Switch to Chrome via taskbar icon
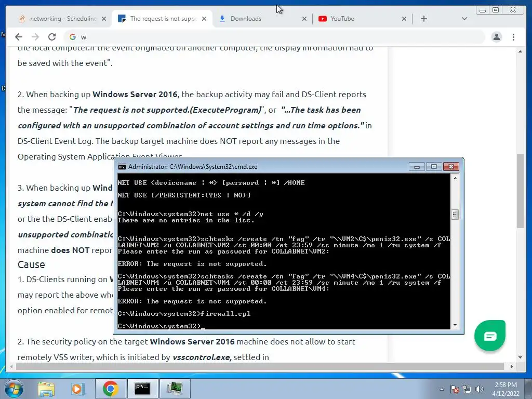This screenshot has height=399, width=532. [x=110, y=389]
